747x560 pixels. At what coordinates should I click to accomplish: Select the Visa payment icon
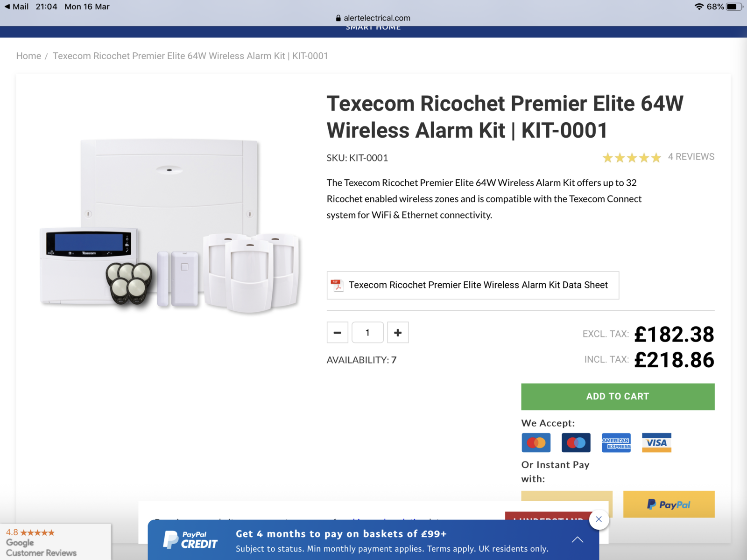[656, 442]
